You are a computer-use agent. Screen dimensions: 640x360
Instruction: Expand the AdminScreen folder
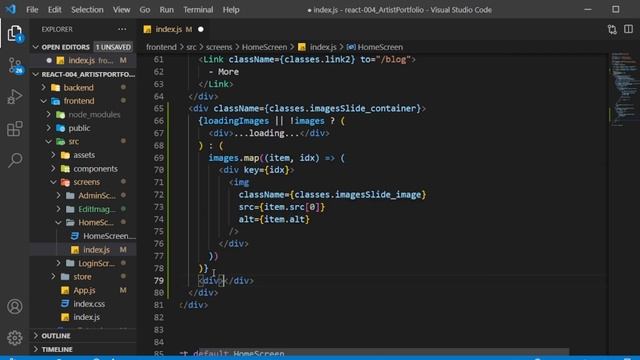click(x=58, y=196)
